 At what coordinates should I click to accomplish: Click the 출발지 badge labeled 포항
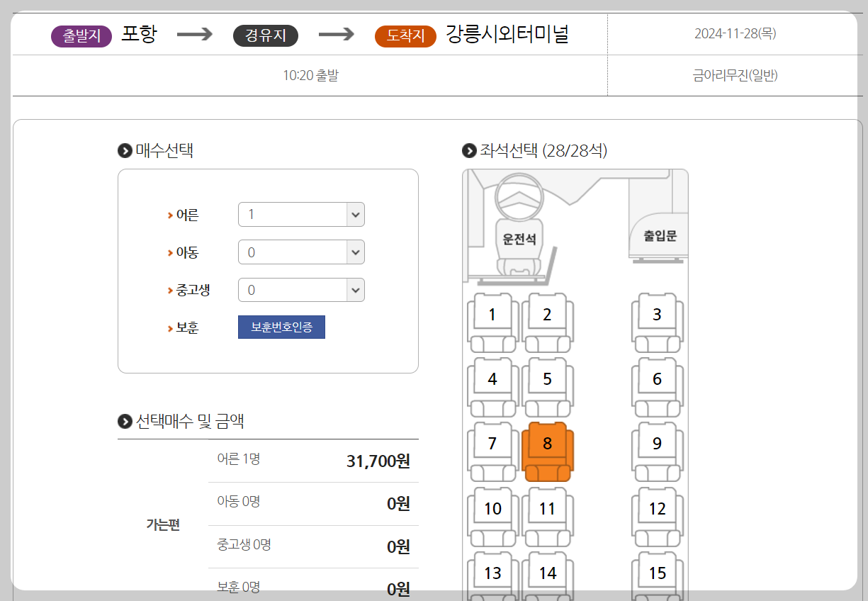tap(81, 33)
